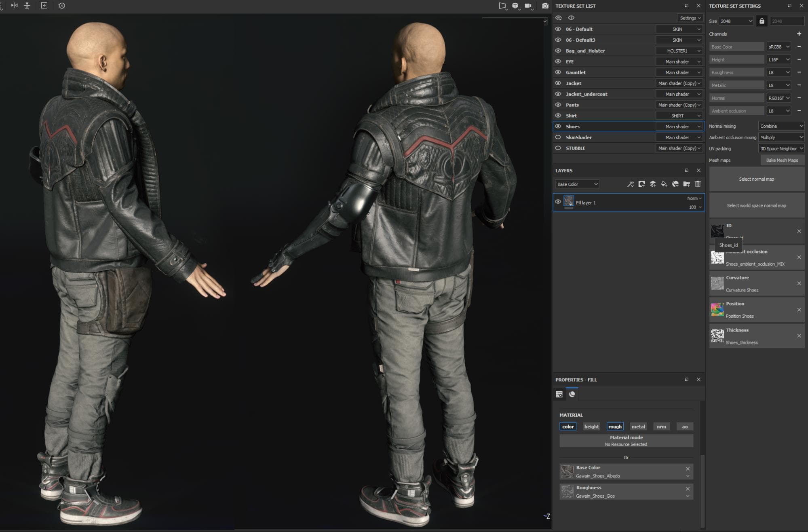Open the Size 2048 dropdown

coord(736,21)
